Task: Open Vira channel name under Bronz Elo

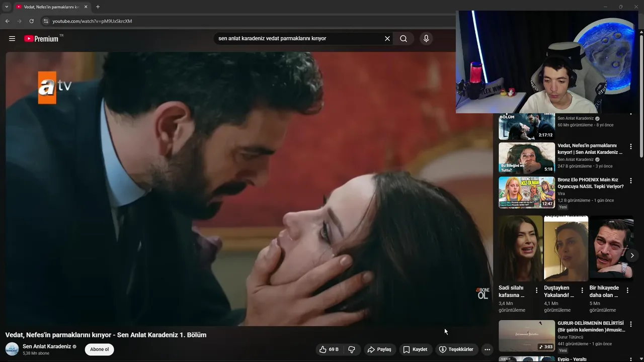Action: 561,194
